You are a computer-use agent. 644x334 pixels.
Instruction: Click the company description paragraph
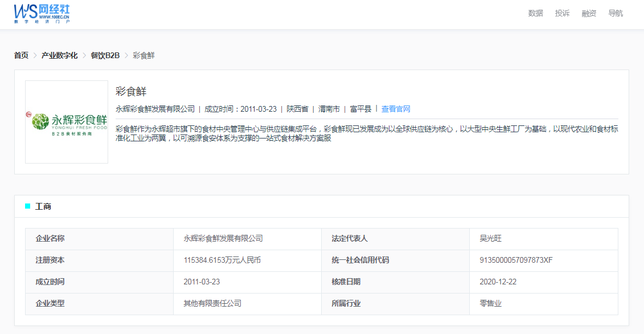click(367, 134)
